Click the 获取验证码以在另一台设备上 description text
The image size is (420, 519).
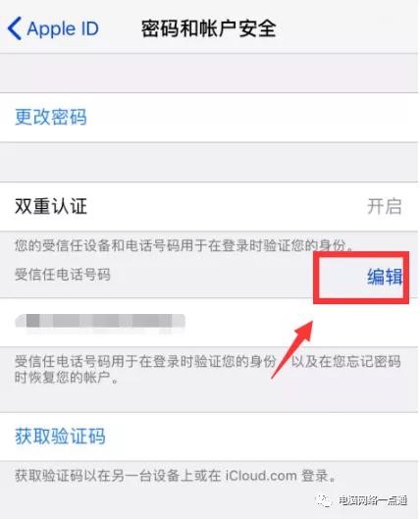click(x=176, y=476)
